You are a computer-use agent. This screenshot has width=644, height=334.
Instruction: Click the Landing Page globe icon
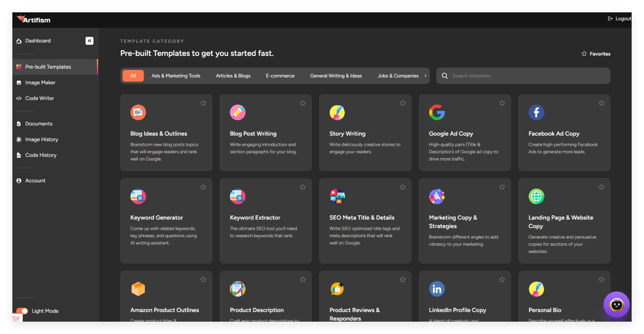pyautogui.click(x=536, y=196)
